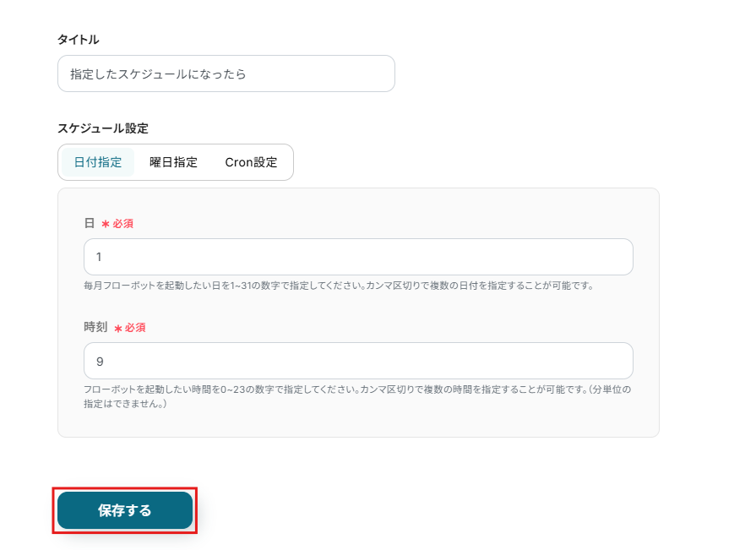Focus the 日 input field
This screenshot has width=756, height=550.
358,257
